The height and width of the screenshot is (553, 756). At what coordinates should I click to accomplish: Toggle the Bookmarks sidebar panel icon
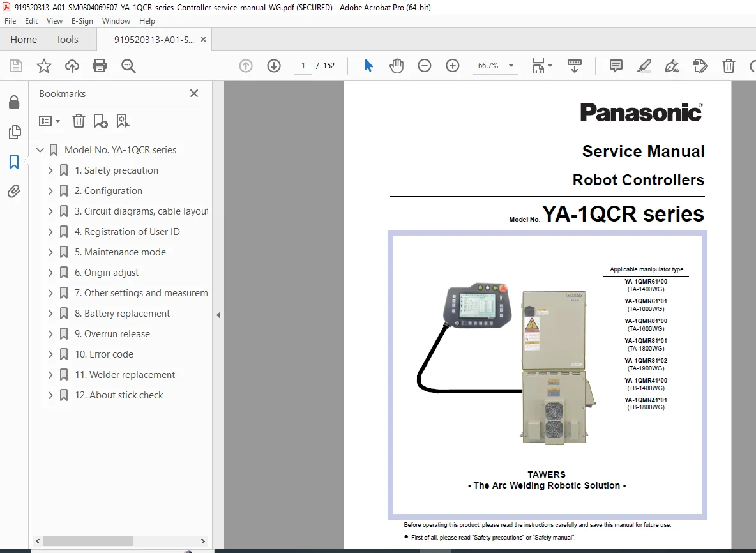pos(14,162)
